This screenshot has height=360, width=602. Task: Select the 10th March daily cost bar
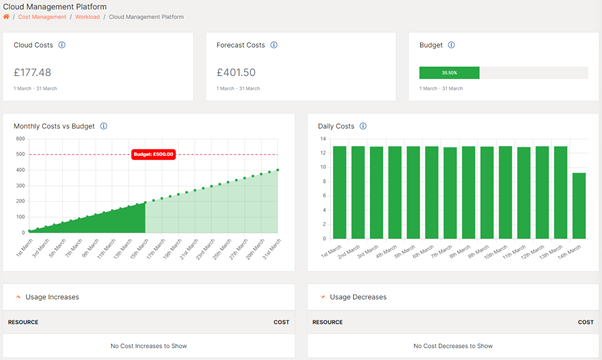[x=505, y=192]
